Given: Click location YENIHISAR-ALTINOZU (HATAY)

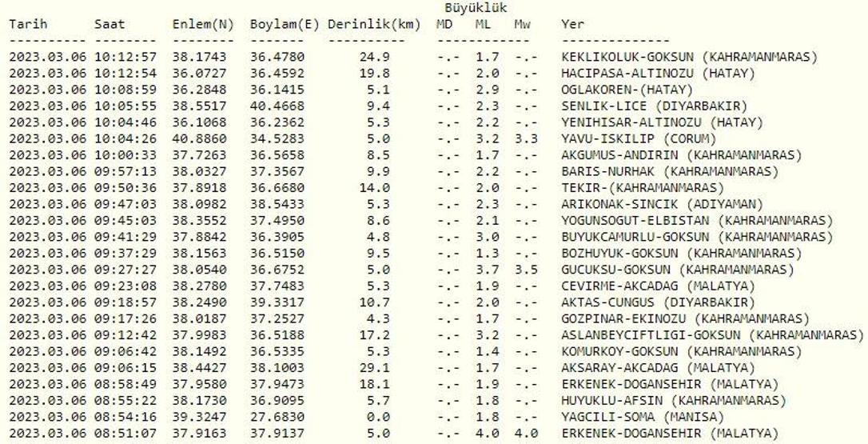Looking at the screenshot, I should [662, 122].
